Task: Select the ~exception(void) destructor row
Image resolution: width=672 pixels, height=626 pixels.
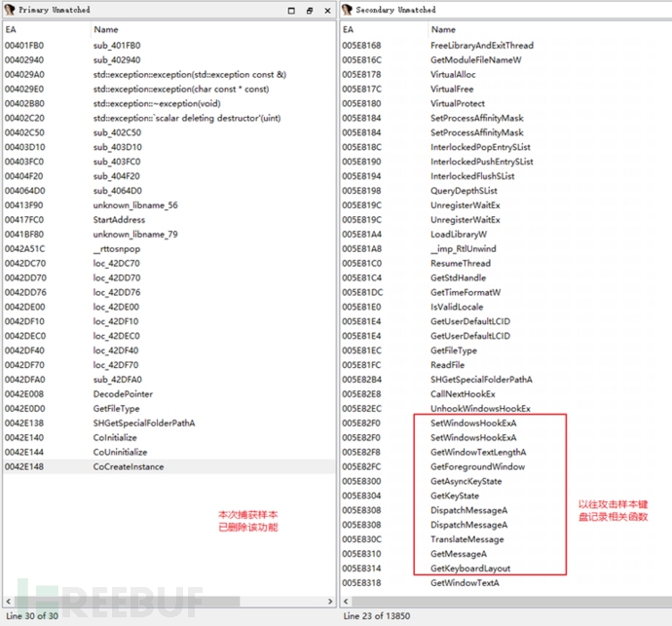Action: coord(168,104)
